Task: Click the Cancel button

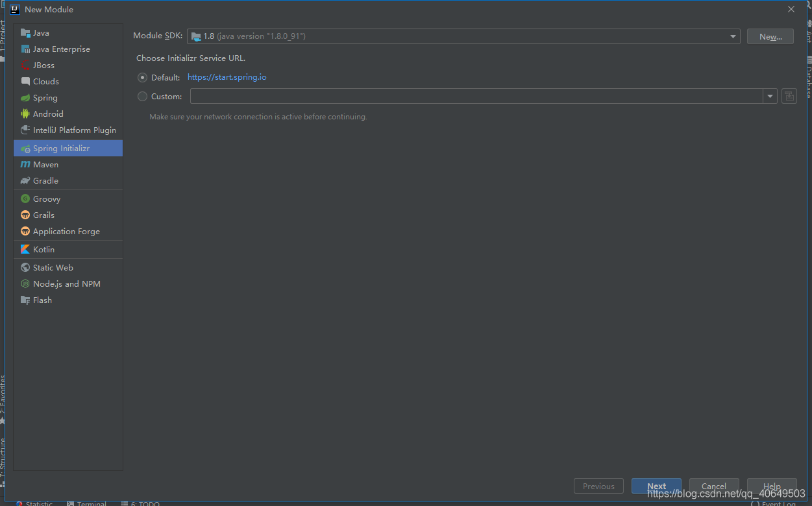Action: tap(714, 486)
